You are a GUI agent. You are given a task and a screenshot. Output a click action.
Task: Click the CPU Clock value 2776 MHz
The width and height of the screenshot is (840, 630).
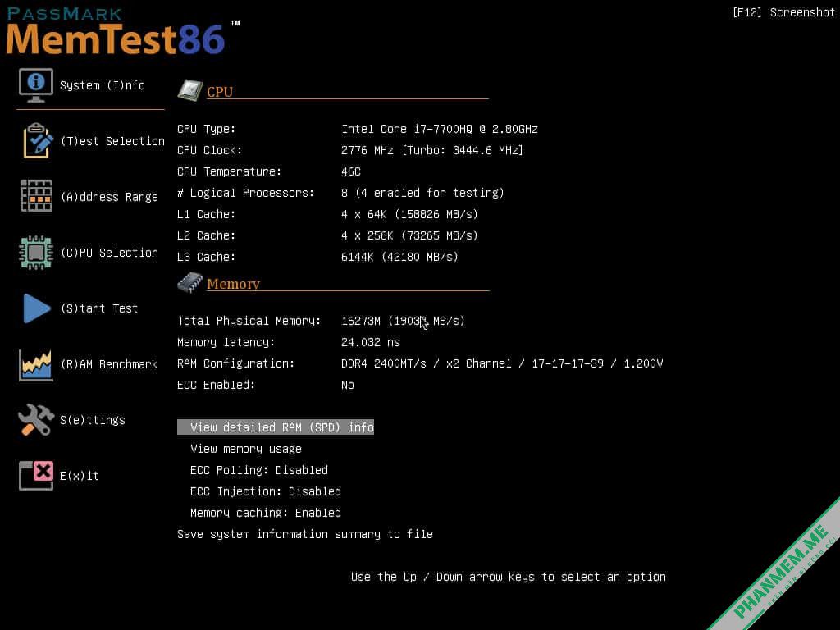click(431, 151)
